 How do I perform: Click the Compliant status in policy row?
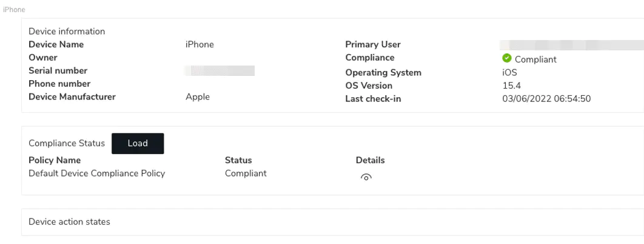pyautogui.click(x=246, y=174)
